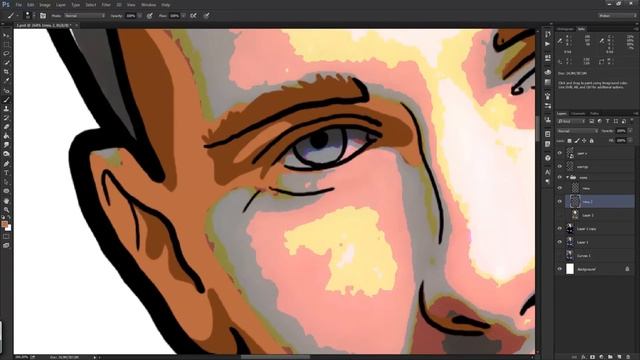The width and height of the screenshot is (640, 360).
Task: Open the Layer menu
Action: click(60, 5)
